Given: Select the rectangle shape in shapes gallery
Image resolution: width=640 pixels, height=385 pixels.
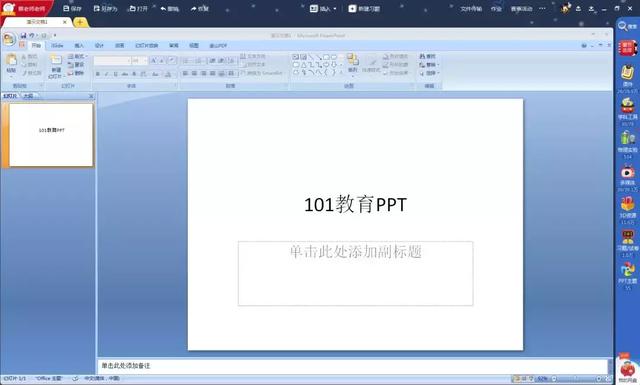Looking at the screenshot, I should pos(326,57).
